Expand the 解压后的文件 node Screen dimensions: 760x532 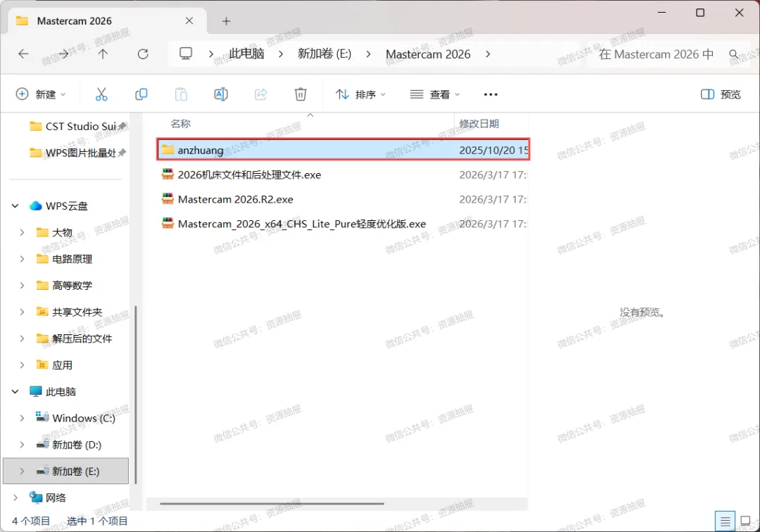(22, 338)
